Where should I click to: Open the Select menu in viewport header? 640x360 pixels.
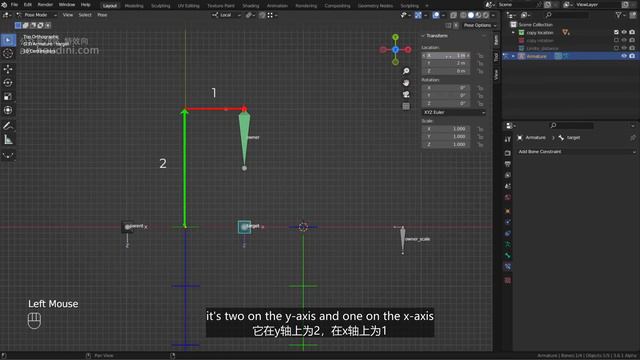click(85, 15)
